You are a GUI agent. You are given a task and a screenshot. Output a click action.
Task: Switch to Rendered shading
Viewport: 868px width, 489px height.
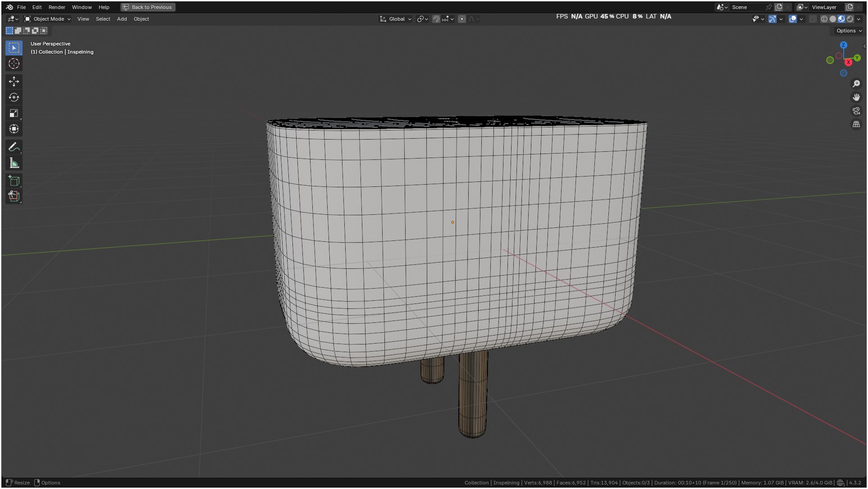[x=850, y=19]
